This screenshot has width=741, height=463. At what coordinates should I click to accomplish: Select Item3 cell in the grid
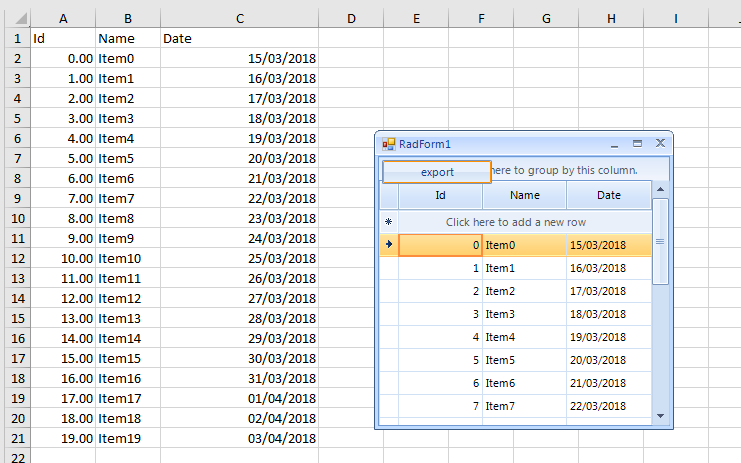(523, 313)
